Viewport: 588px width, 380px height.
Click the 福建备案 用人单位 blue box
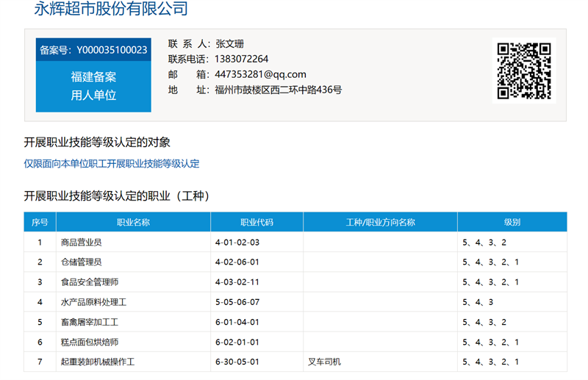tap(93, 86)
